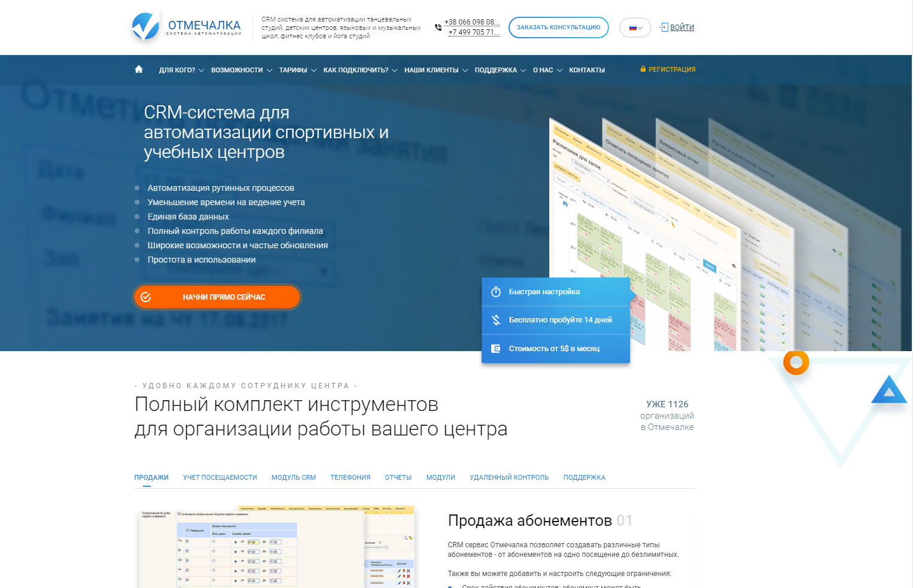Click the Отмечалка checkmark logo
Screen dimensions: 913x588
[x=145, y=26]
